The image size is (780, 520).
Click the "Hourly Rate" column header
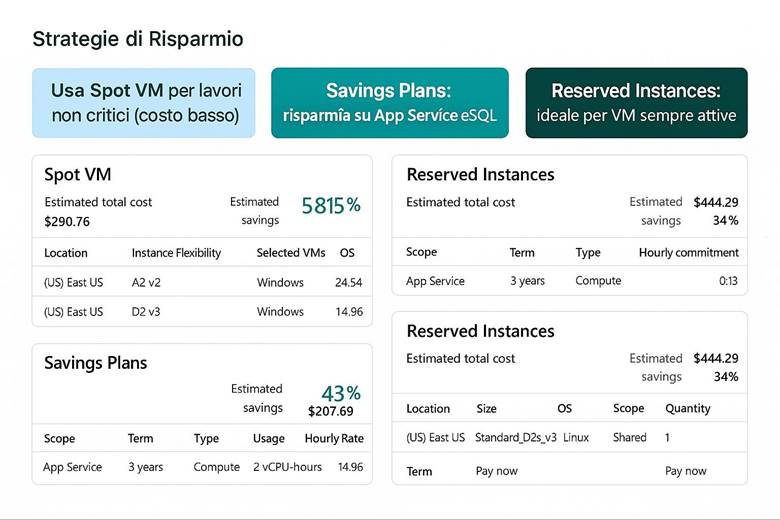[x=334, y=438]
